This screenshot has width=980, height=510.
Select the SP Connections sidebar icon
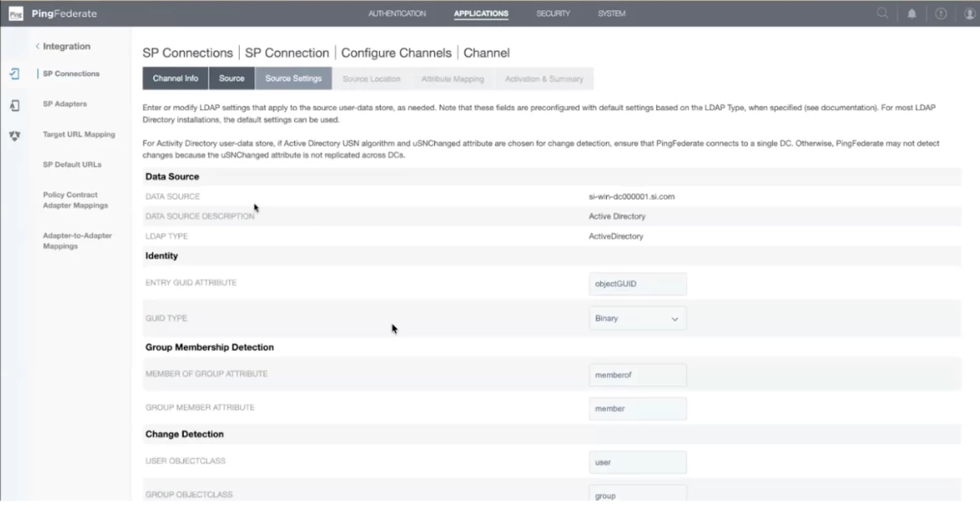[14, 74]
